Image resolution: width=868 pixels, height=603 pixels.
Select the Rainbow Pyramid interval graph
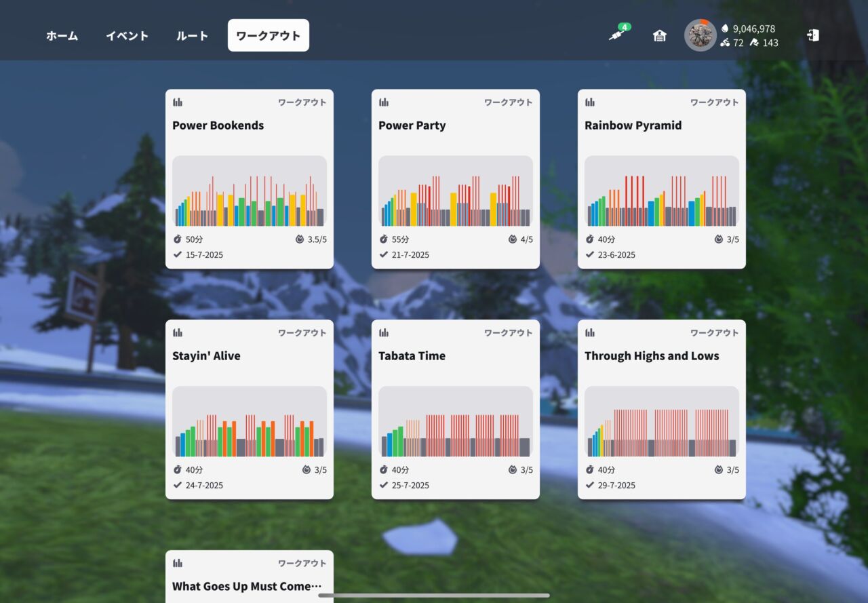click(x=662, y=192)
